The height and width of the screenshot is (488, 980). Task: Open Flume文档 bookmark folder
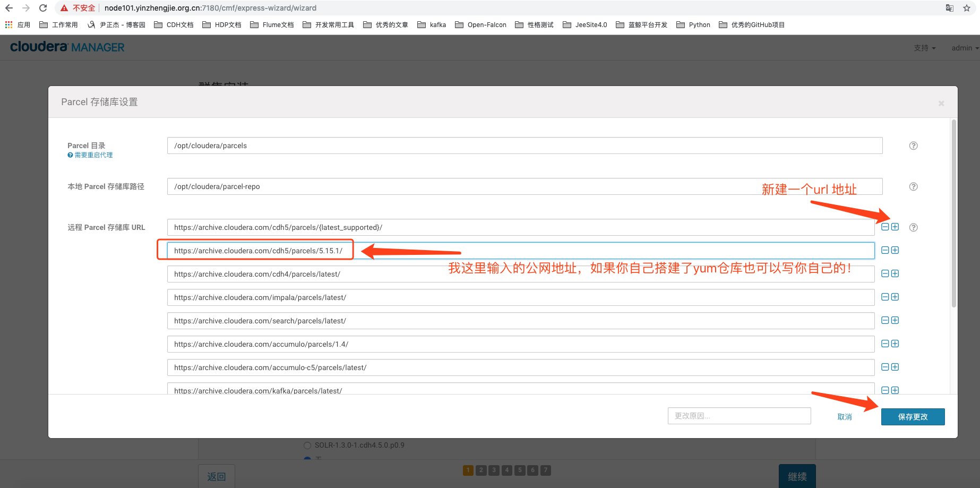pyautogui.click(x=272, y=24)
